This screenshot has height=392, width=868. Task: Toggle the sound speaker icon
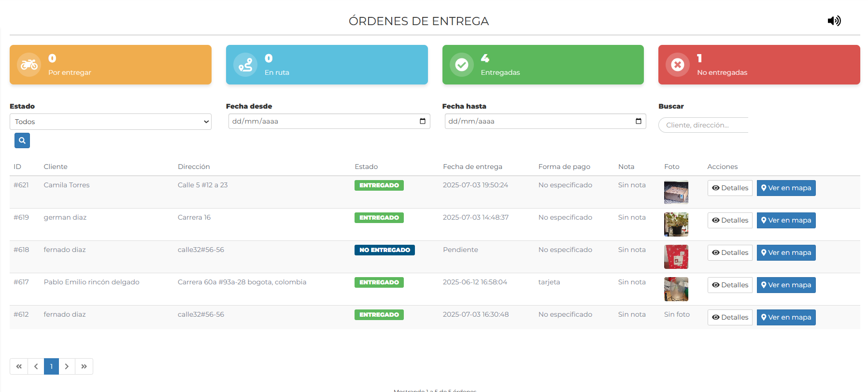click(834, 21)
